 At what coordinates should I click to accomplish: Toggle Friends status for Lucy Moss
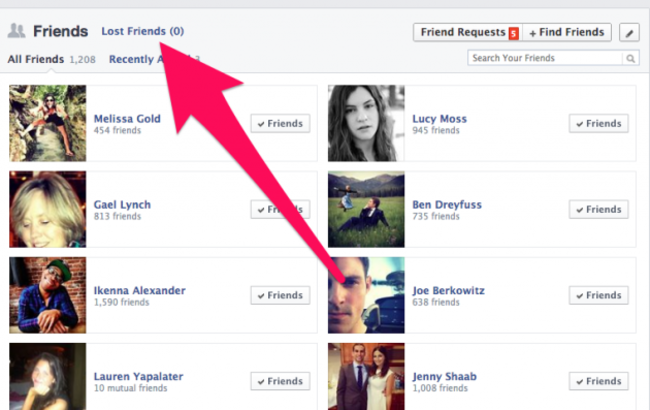pos(599,124)
